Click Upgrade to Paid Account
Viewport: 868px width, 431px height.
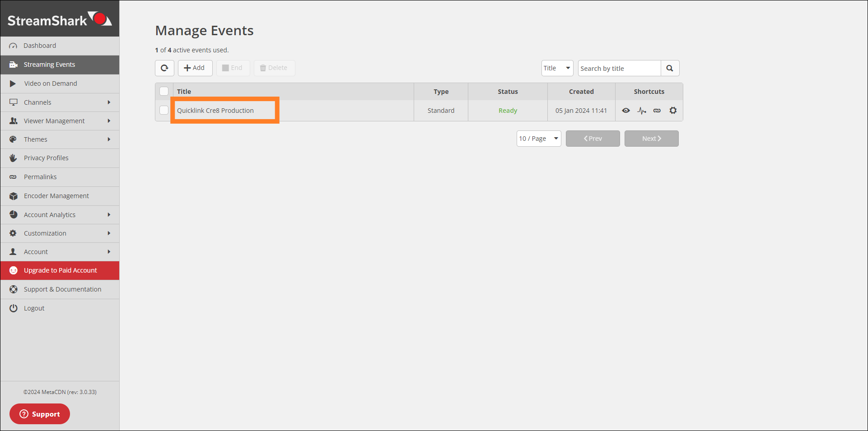[x=60, y=270]
